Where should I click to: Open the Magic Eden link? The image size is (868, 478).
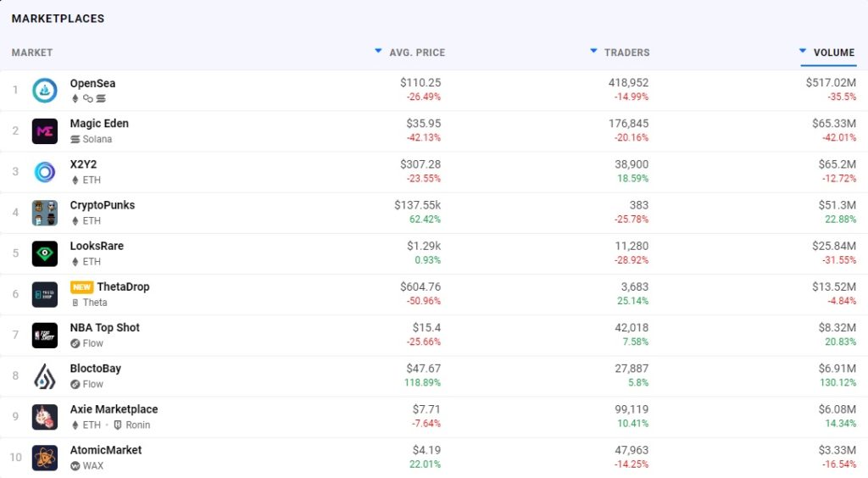(99, 124)
